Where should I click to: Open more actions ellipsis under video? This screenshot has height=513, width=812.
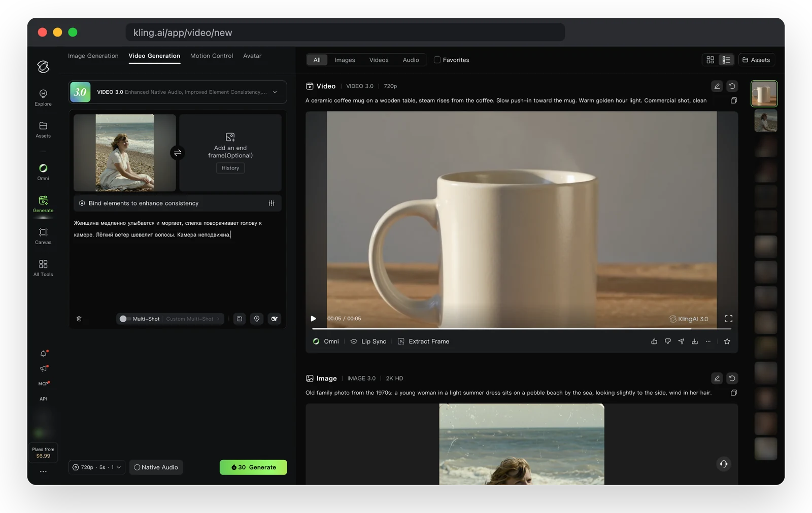(708, 341)
